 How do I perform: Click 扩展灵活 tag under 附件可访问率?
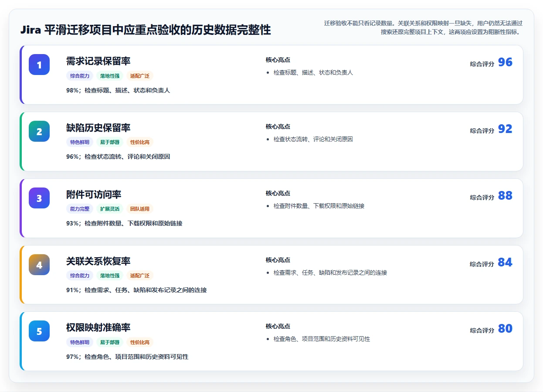point(110,209)
